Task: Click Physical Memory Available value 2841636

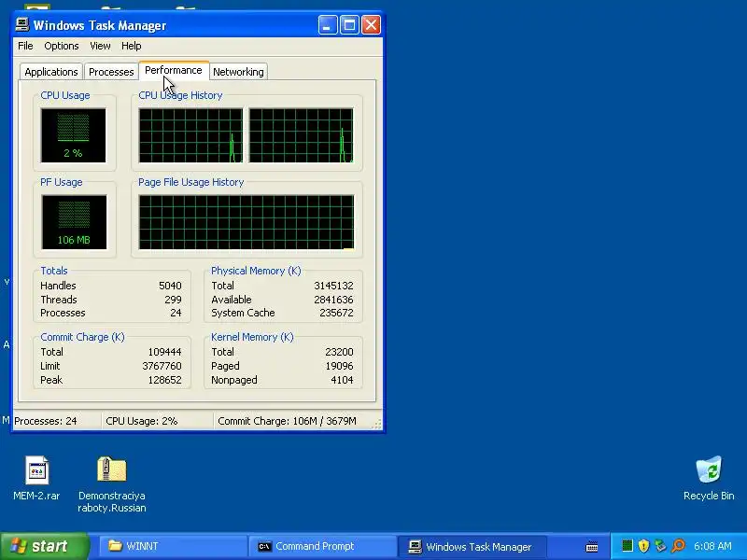Action: pyautogui.click(x=333, y=300)
